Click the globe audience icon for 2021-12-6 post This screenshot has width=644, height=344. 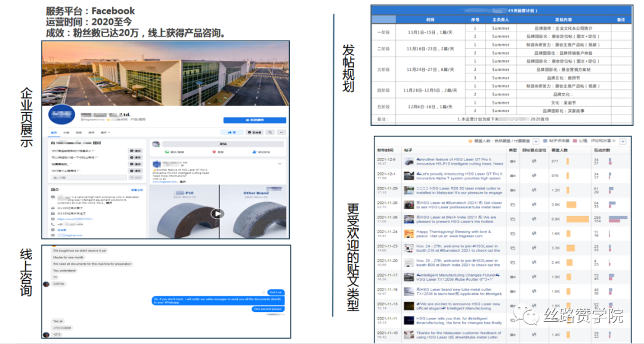[x=534, y=162]
